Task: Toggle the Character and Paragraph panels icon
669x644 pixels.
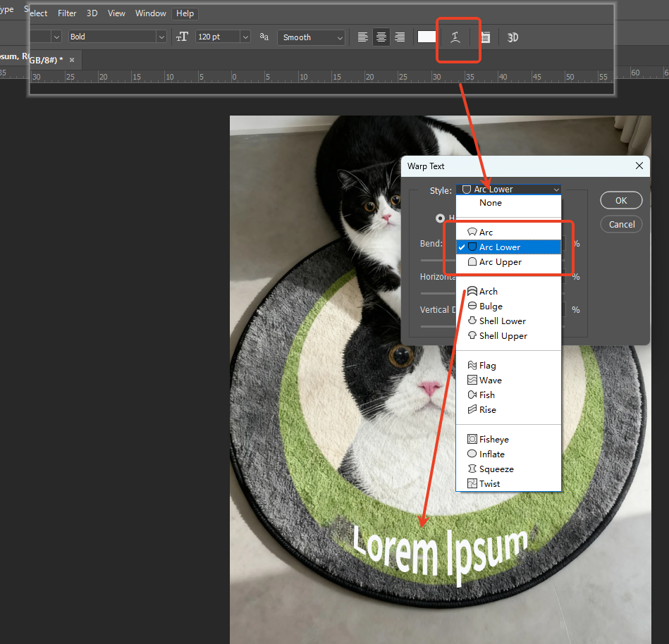Action: click(x=484, y=37)
